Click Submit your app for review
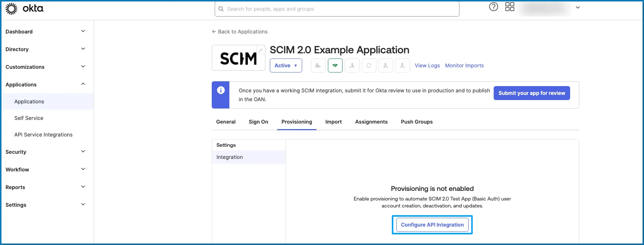The width and height of the screenshot is (644, 245). [x=532, y=93]
